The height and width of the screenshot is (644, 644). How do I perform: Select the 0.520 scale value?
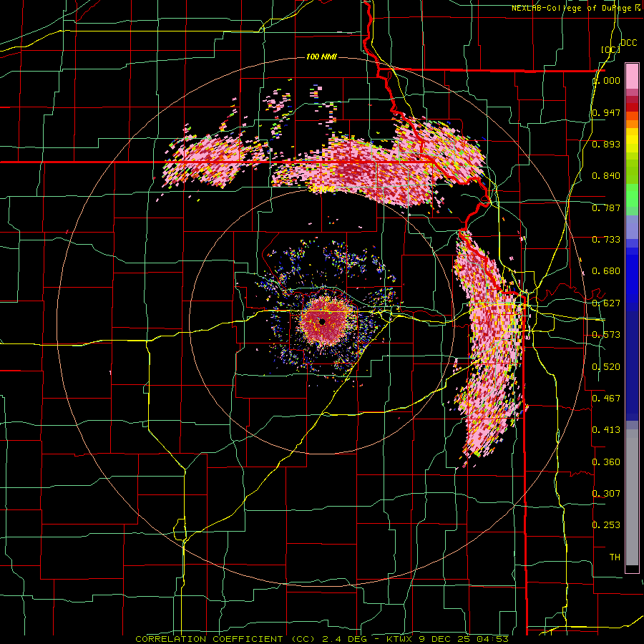[606, 366]
